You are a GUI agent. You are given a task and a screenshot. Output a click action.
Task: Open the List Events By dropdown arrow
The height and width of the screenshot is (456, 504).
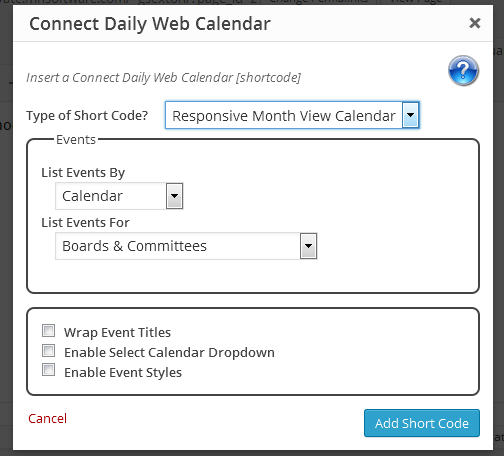174,196
